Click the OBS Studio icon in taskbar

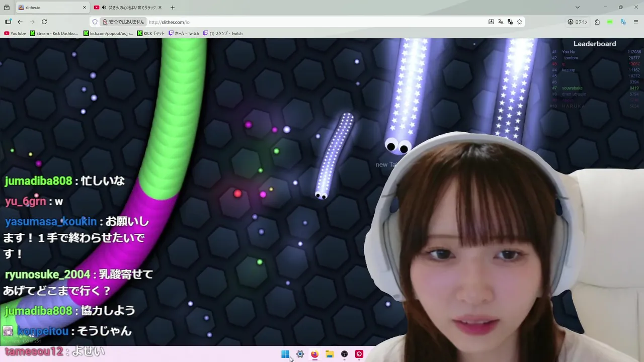344,354
